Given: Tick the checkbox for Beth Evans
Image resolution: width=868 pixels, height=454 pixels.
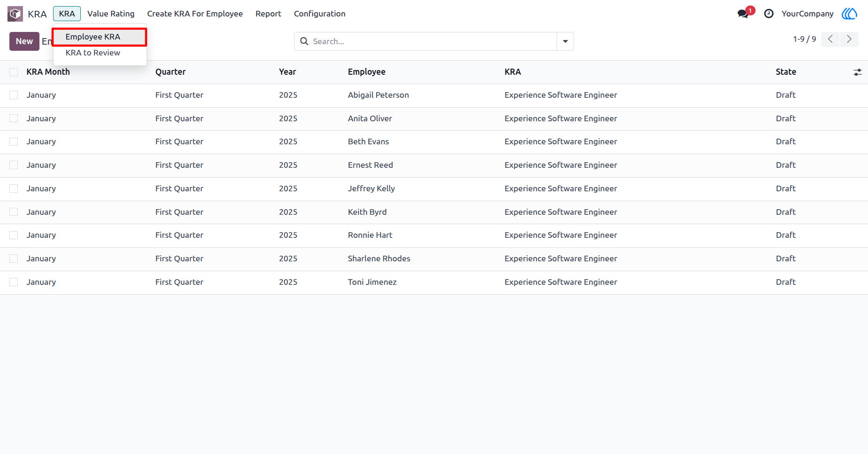Looking at the screenshot, I should click(14, 141).
